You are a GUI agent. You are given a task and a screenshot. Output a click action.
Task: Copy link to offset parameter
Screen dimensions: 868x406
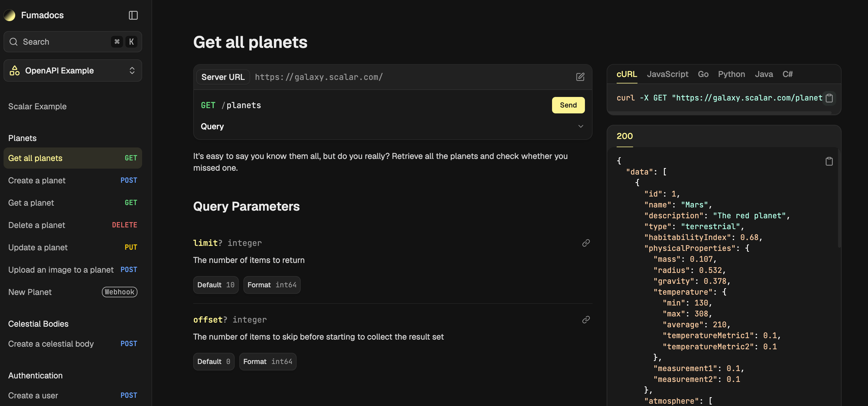586,319
